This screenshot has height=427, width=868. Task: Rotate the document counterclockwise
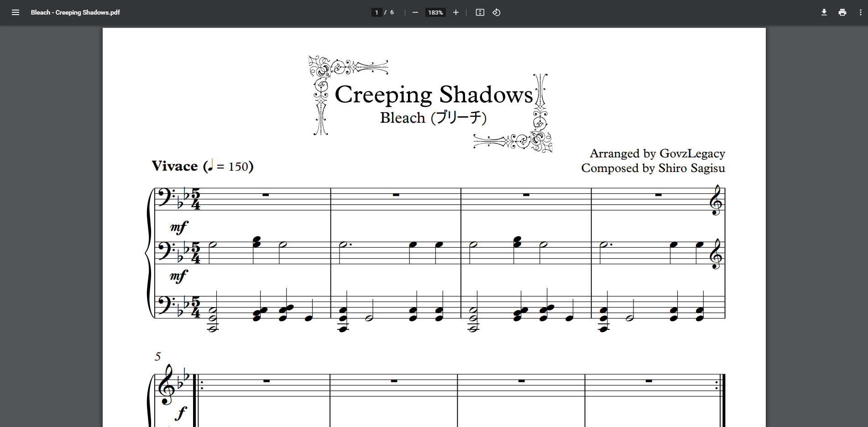(497, 12)
